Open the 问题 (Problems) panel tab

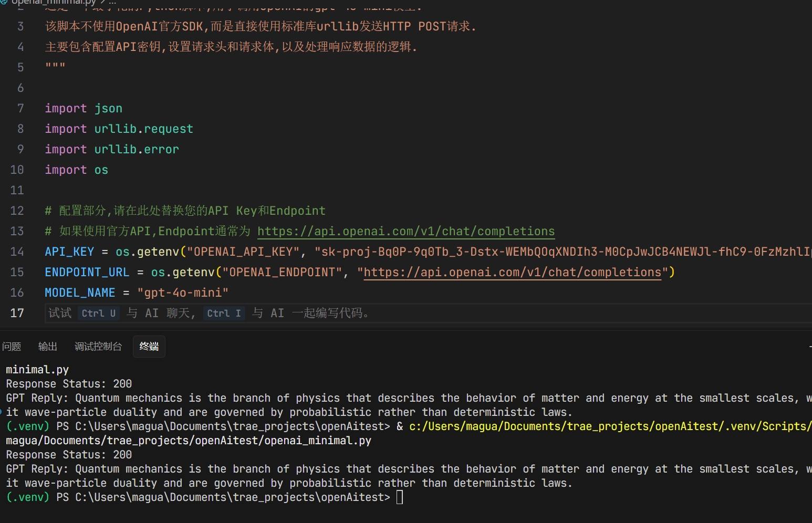click(12, 347)
